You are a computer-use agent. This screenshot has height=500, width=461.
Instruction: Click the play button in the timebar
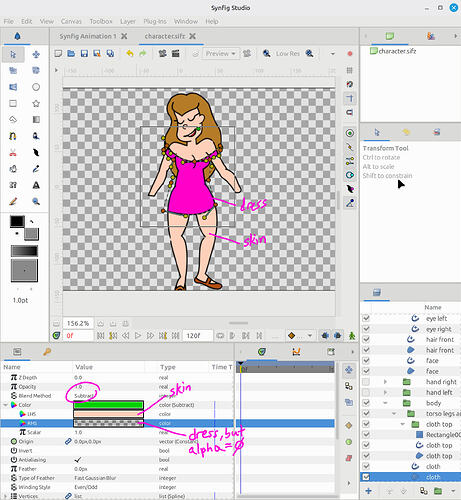pos(138,336)
